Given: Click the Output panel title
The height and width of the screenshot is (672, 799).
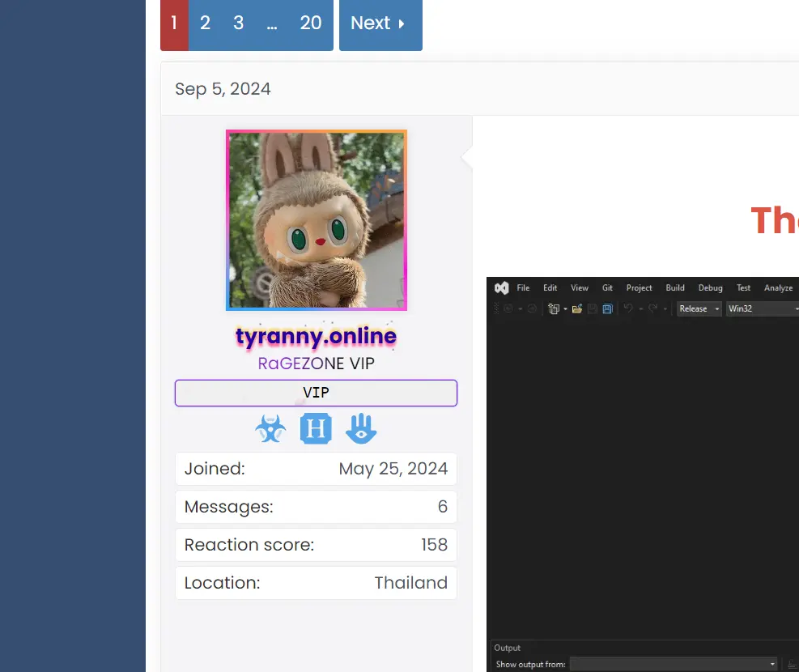Looking at the screenshot, I should (x=507, y=648).
